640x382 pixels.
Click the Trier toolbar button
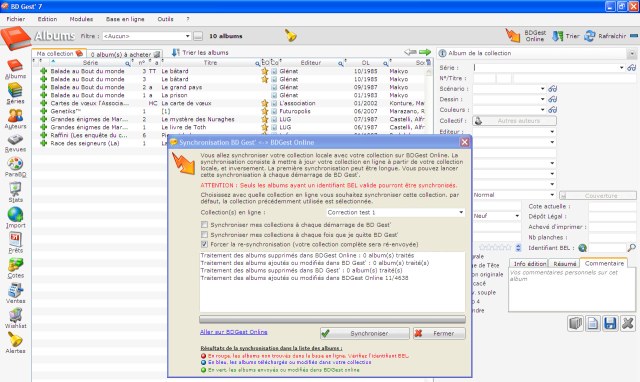click(x=566, y=36)
